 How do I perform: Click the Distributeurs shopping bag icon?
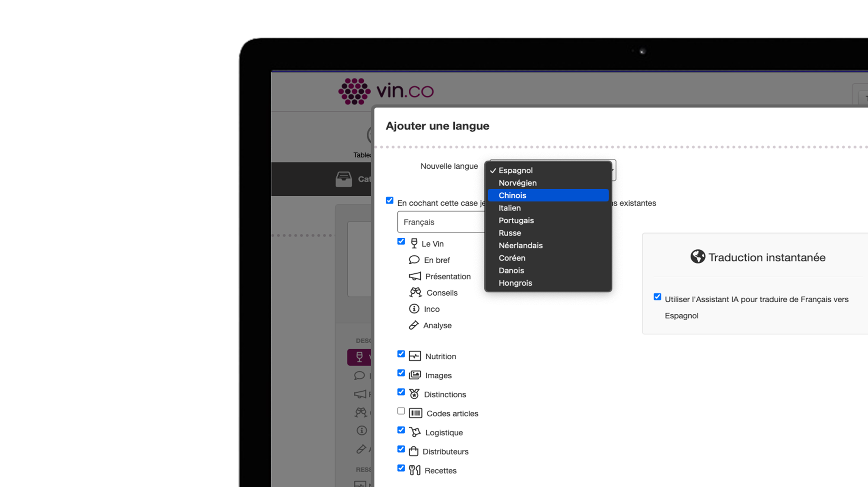pos(413,451)
